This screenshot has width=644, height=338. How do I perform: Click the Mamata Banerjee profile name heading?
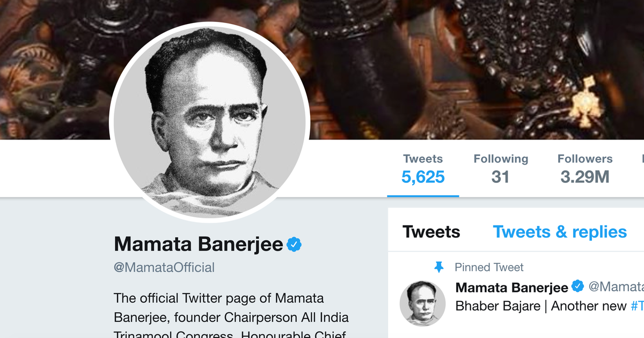[x=199, y=245]
